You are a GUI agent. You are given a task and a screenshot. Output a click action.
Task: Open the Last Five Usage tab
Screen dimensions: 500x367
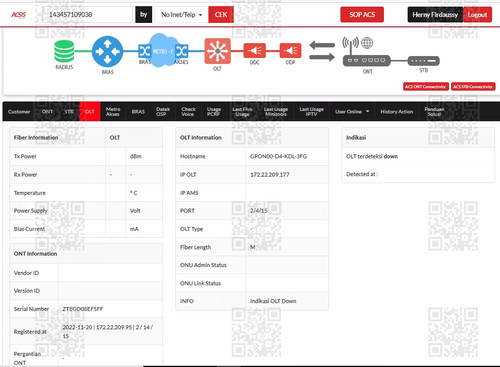(x=242, y=112)
